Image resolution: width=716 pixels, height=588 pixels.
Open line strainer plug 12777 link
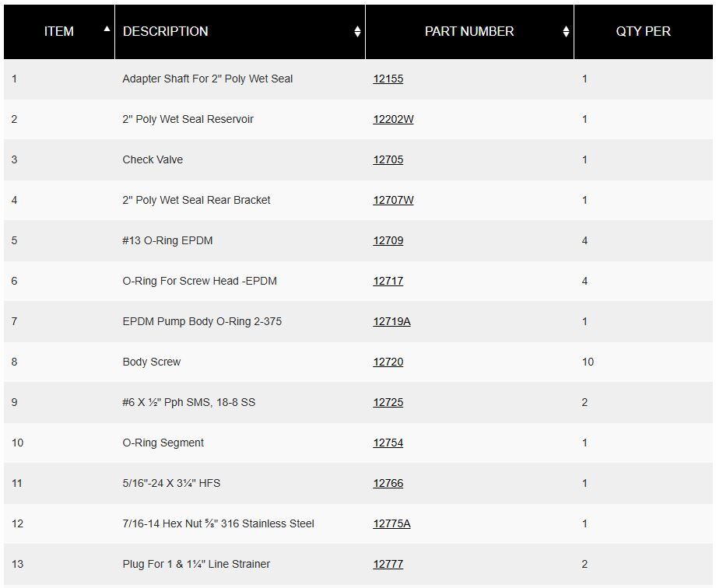point(388,564)
